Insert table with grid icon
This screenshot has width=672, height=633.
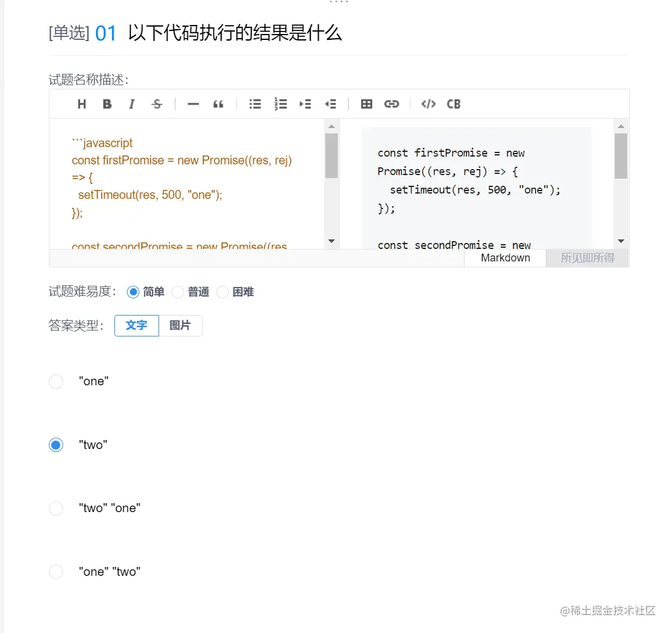pyautogui.click(x=366, y=104)
